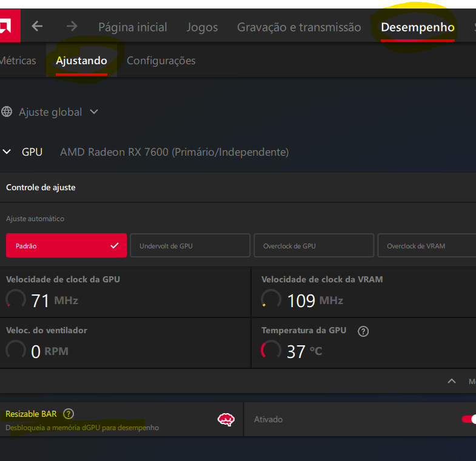
Task: Click AMD Radeon RX 7600 device name
Action: [x=174, y=152]
